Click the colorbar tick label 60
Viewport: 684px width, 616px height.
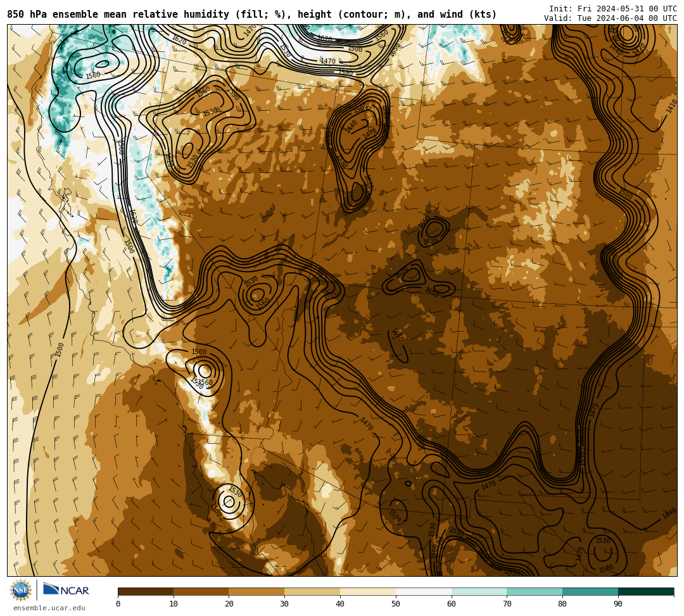click(x=452, y=604)
